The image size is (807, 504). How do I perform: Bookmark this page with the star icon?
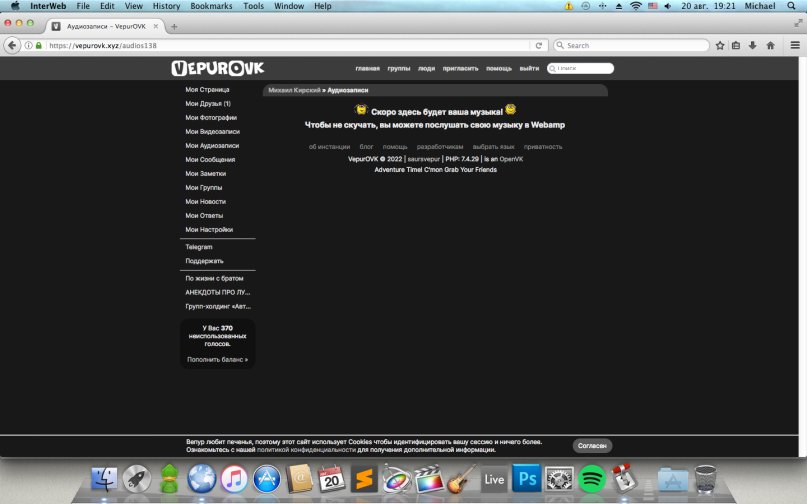pos(720,45)
